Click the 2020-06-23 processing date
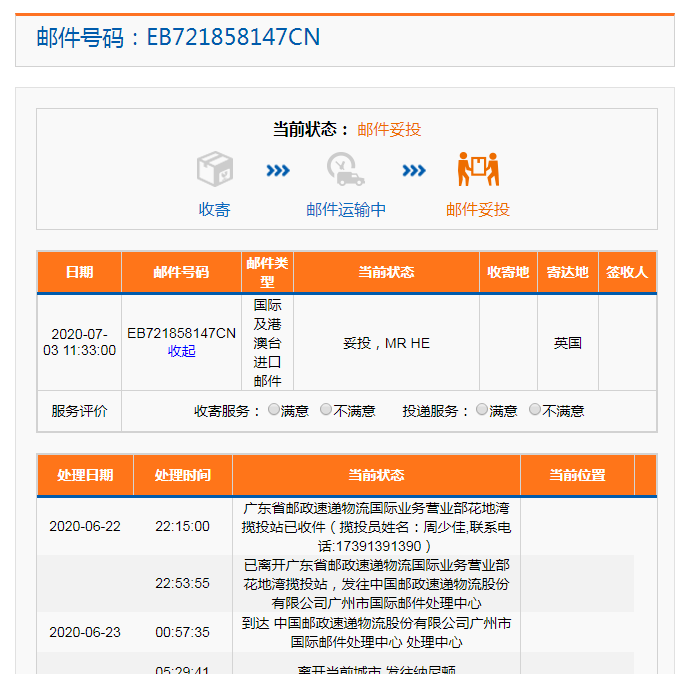Image resolution: width=681 pixels, height=674 pixels. (85, 632)
